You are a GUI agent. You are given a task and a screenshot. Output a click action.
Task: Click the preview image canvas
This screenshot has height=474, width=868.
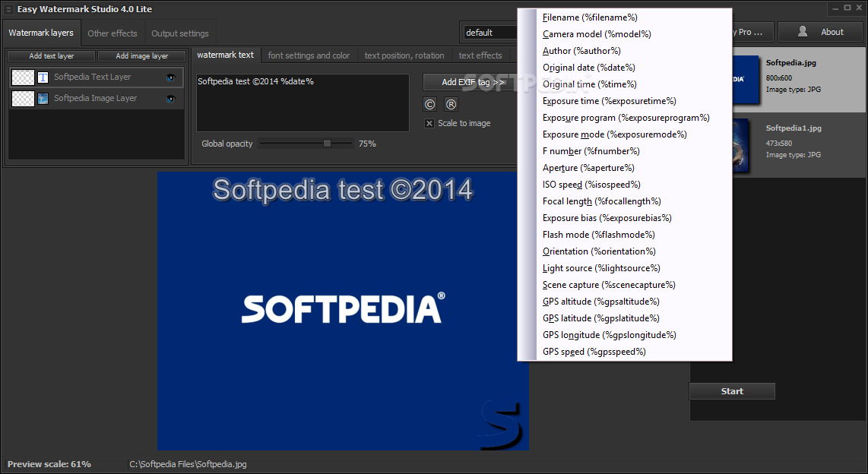tap(343, 311)
